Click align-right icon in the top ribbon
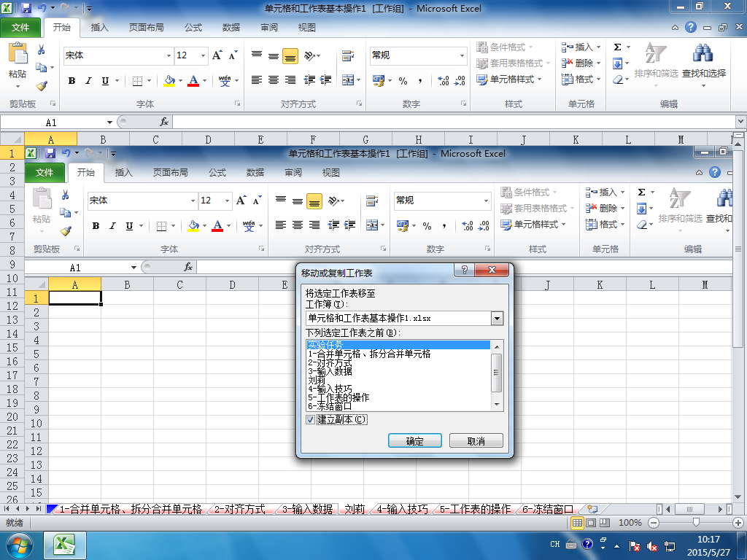The height and width of the screenshot is (560, 747). tap(290, 80)
